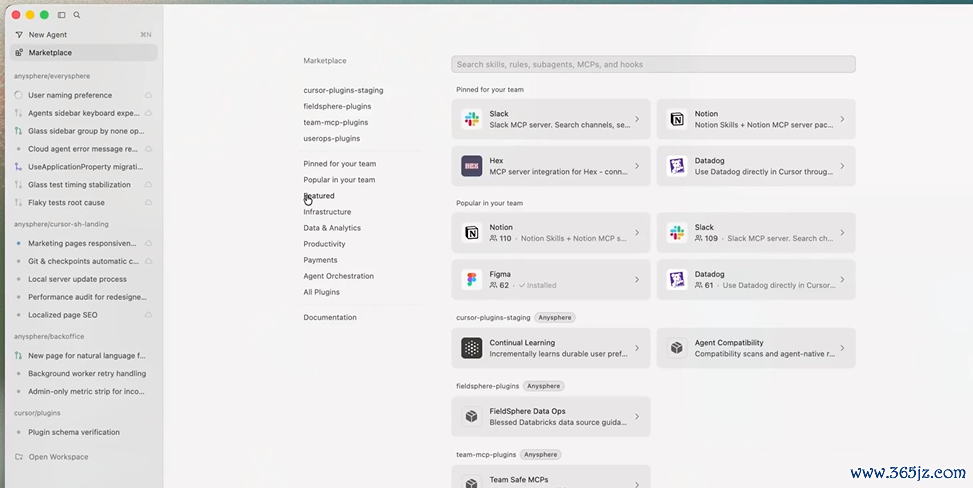Viewport: 973px width, 488px height.
Task: Select team-mcp-plugins in Marketplace nav
Action: pos(336,122)
